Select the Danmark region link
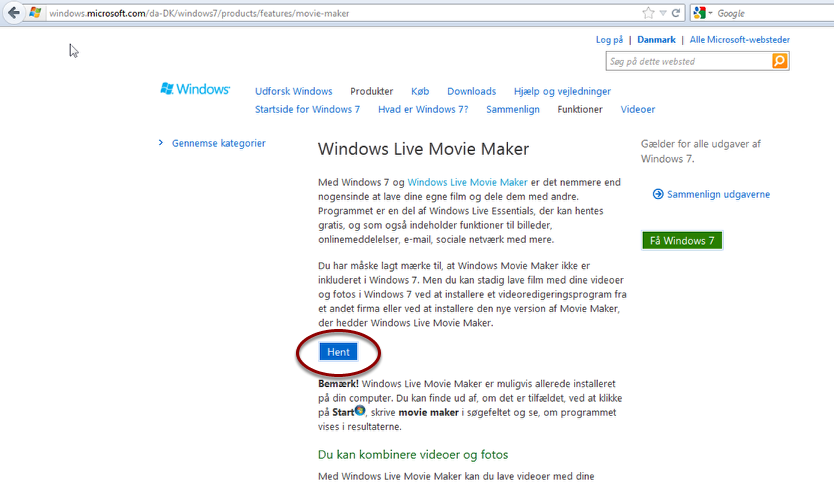The height and width of the screenshot is (482, 834). (x=656, y=40)
